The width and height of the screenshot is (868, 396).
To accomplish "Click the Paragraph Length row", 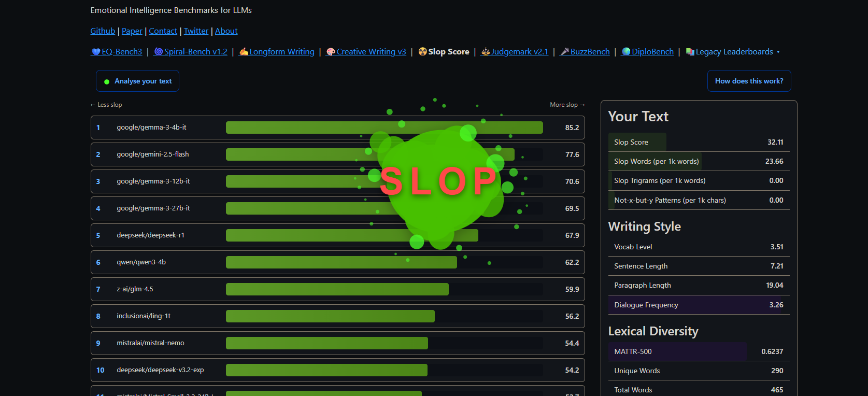I will pos(699,285).
